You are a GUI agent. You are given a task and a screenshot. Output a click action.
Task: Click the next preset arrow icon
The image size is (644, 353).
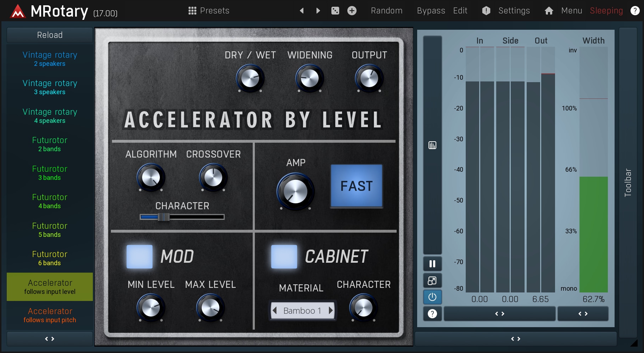point(318,11)
